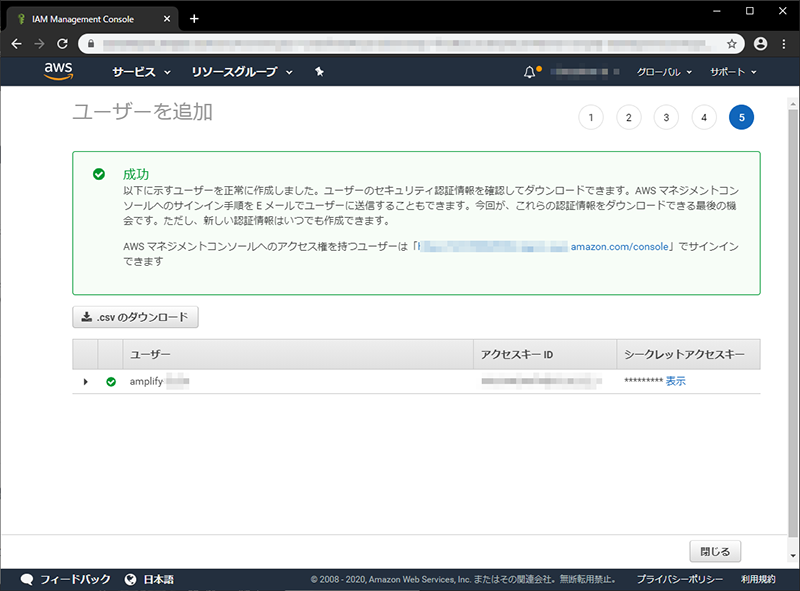Viewport: 800px width, 591px height.
Task: Click the アクセスキー ID column header
Action: 545,354
